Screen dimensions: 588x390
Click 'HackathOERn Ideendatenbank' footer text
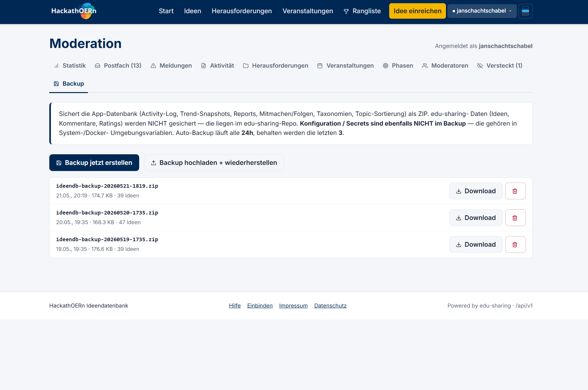pos(89,306)
